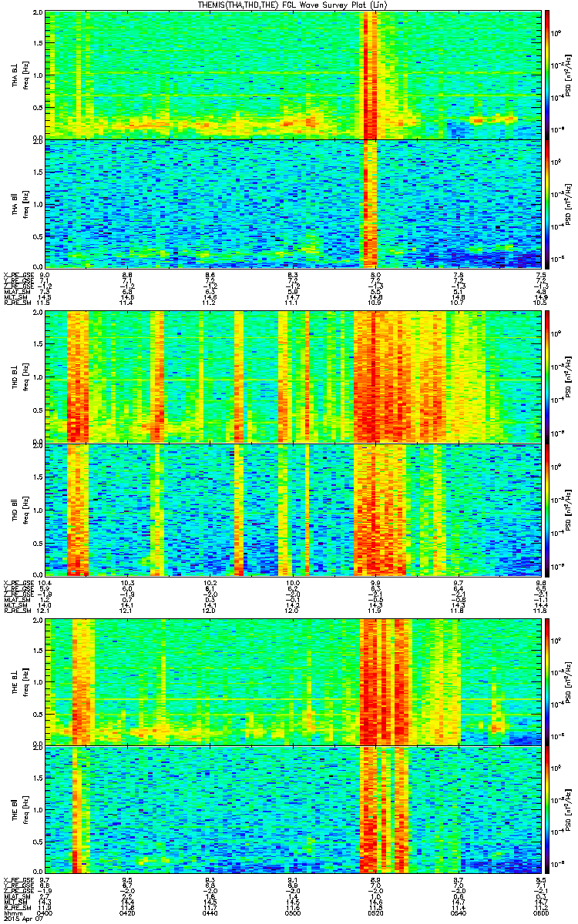This screenshot has width=578, height=924.
Task: Click the 'hhmm' time axis label
Action: [12, 914]
